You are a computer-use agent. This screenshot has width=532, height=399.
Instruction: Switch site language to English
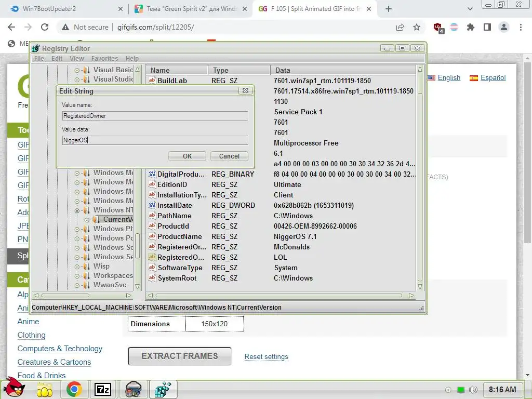(x=448, y=78)
